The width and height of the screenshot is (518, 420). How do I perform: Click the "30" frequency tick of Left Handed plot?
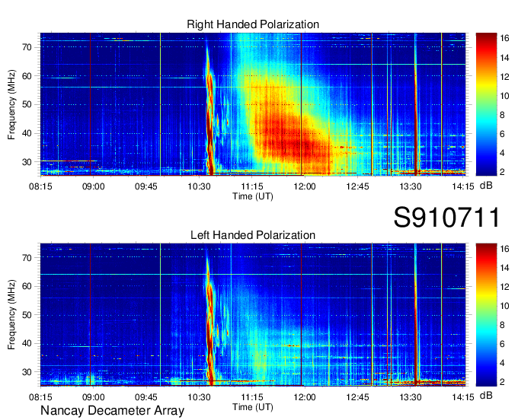tap(27, 372)
